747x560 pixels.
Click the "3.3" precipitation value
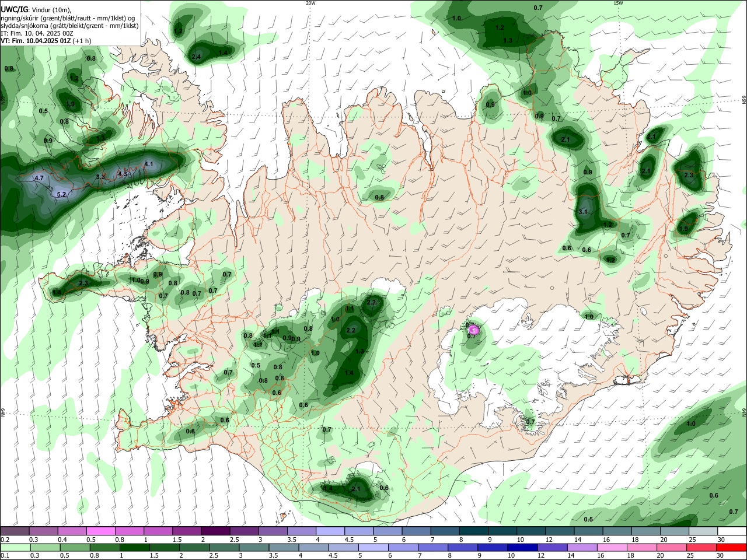pyautogui.click(x=100, y=176)
